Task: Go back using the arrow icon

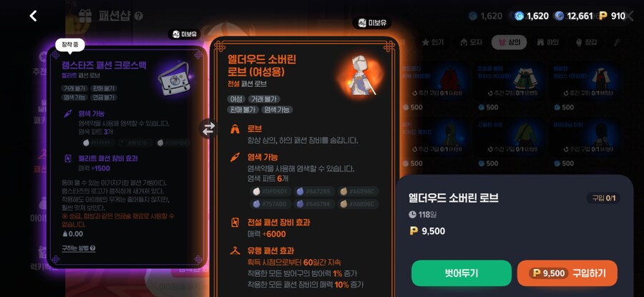Action: 33,16
